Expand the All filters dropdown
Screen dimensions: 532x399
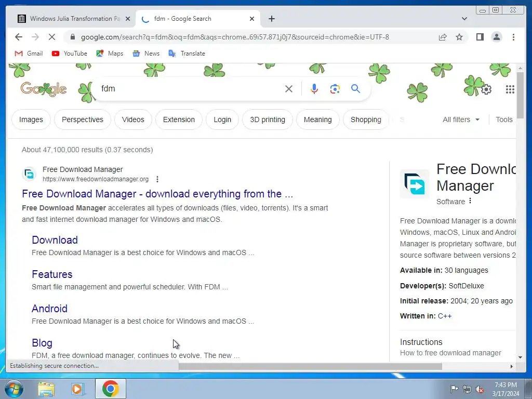click(x=461, y=119)
